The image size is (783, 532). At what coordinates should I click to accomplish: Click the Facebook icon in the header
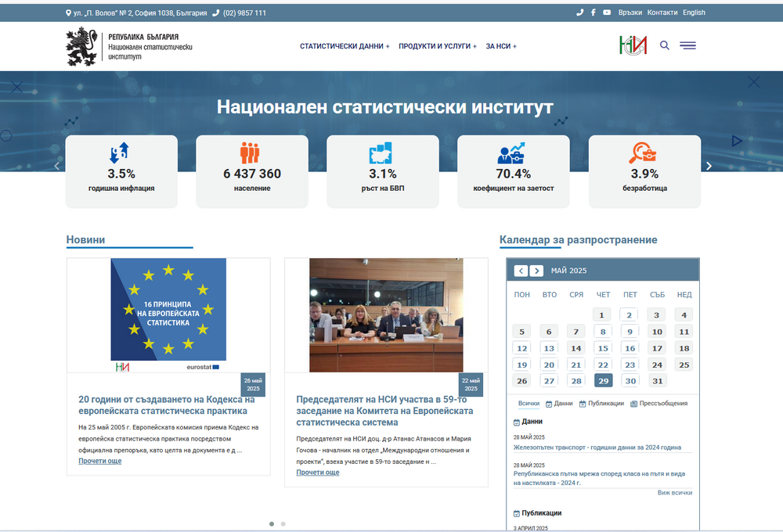coord(595,12)
